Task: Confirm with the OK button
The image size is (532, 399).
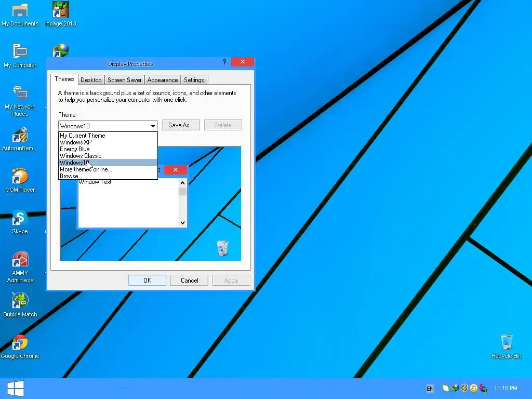Action: click(147, 280)
